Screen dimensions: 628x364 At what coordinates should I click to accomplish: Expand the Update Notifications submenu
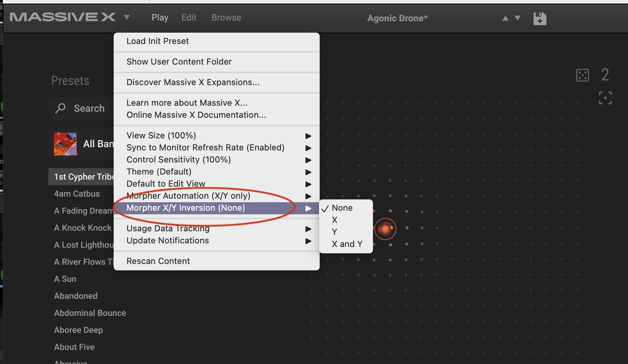(217, 241)
